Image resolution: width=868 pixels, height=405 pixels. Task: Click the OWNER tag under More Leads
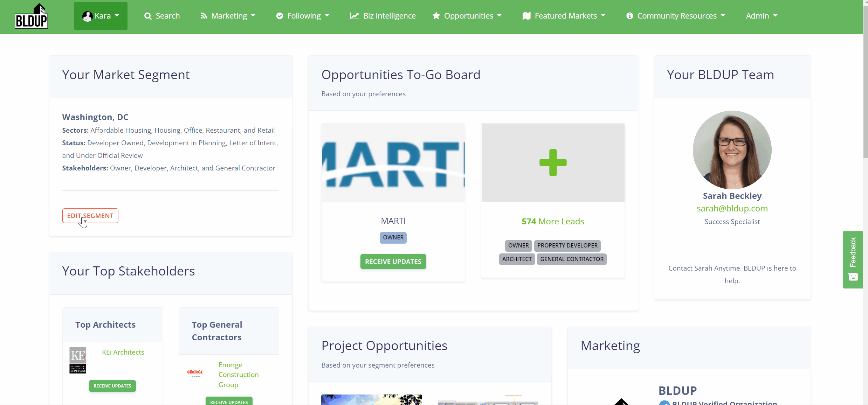(518, 246)
